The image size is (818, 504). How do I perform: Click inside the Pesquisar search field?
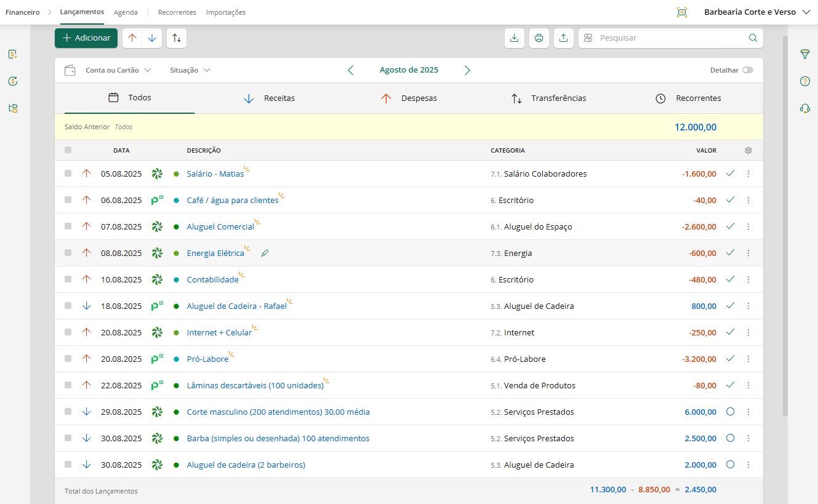[x=670, y=38]
